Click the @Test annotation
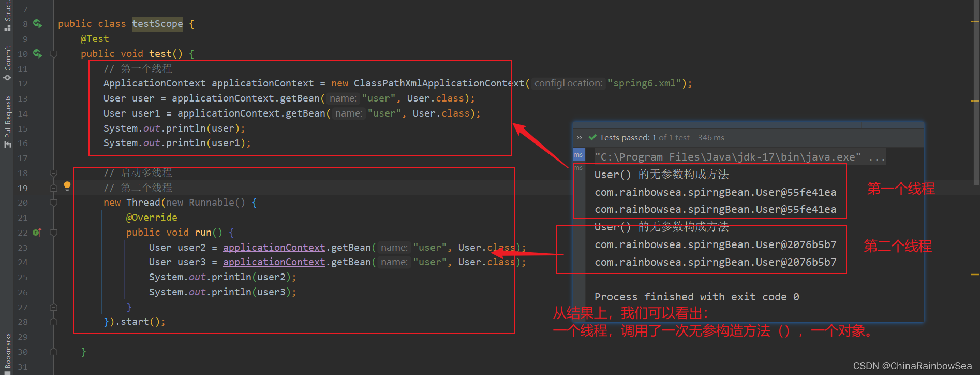The width and height of the screenshot is (980, 375). coord(95,39)
